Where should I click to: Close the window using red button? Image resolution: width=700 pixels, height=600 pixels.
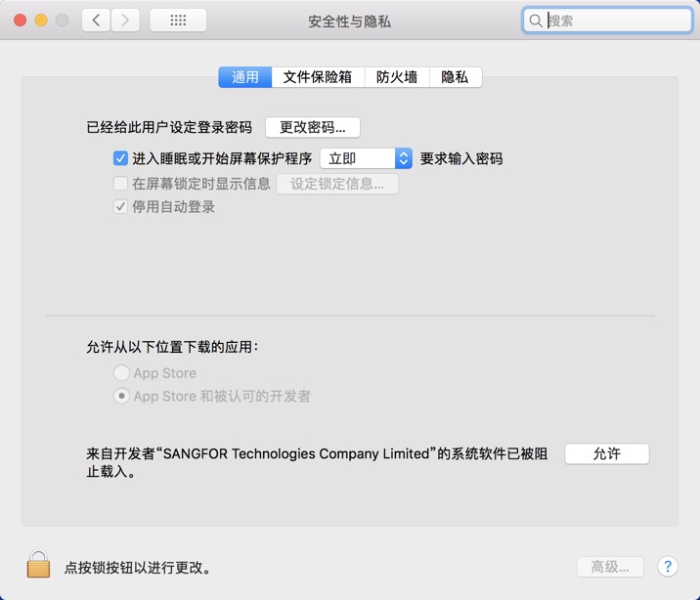[x=20, y=21]
